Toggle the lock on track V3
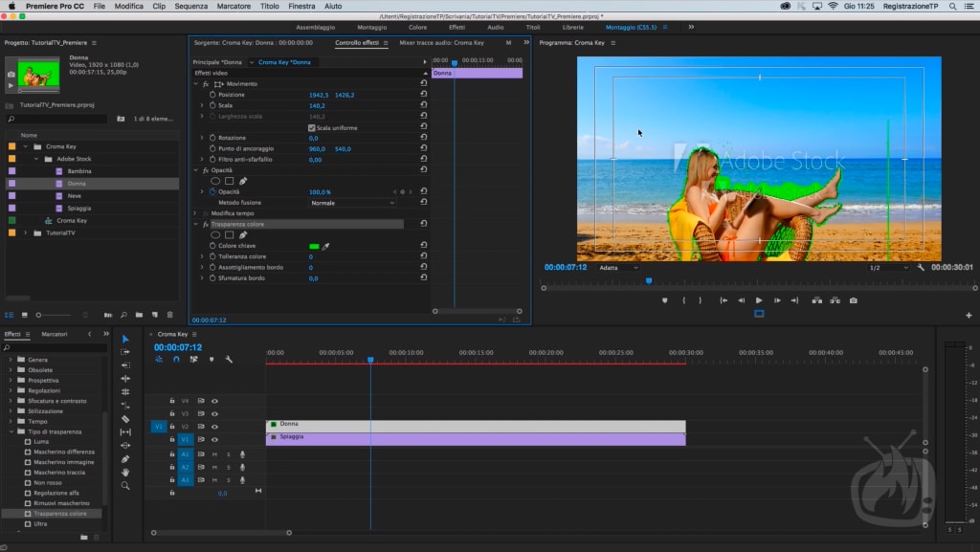980x552 pixels. (172, 413)
